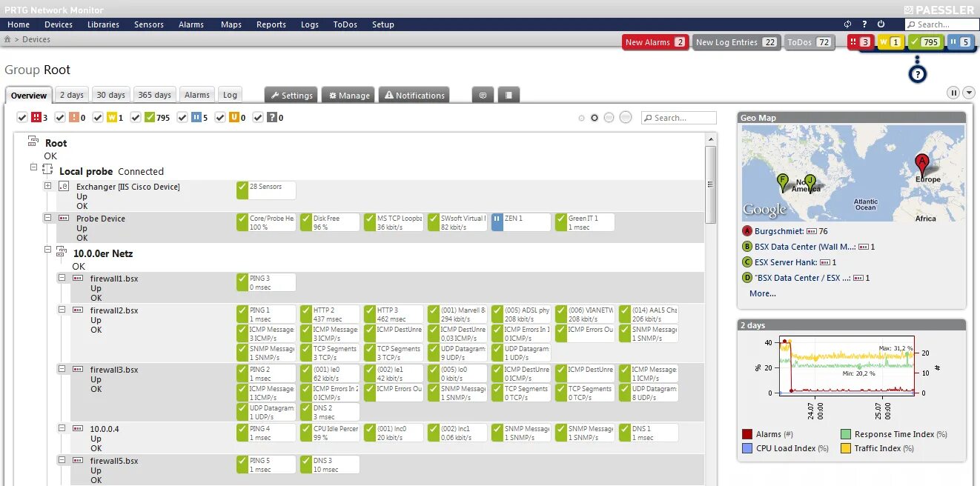Expand the Exchanger [IIS Cisco Device] node

pyautogui.click(x=48, y=186)
